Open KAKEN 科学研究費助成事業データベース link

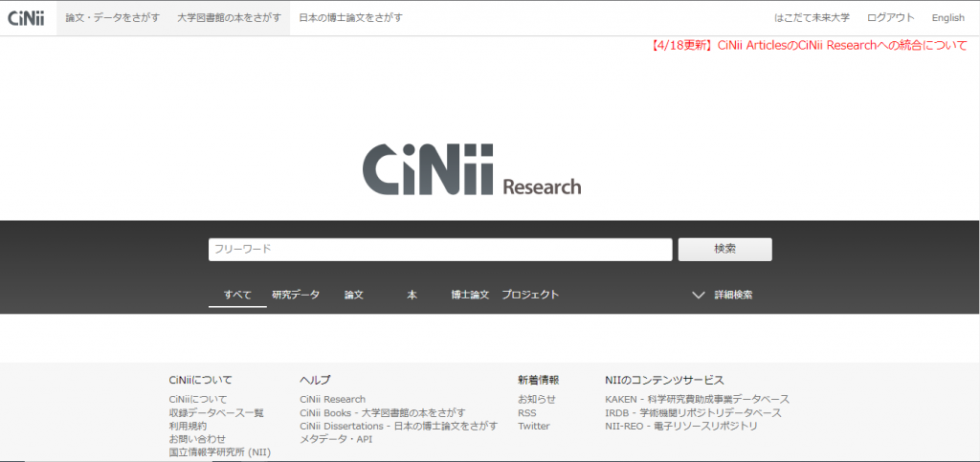click(x=698, y=399)
